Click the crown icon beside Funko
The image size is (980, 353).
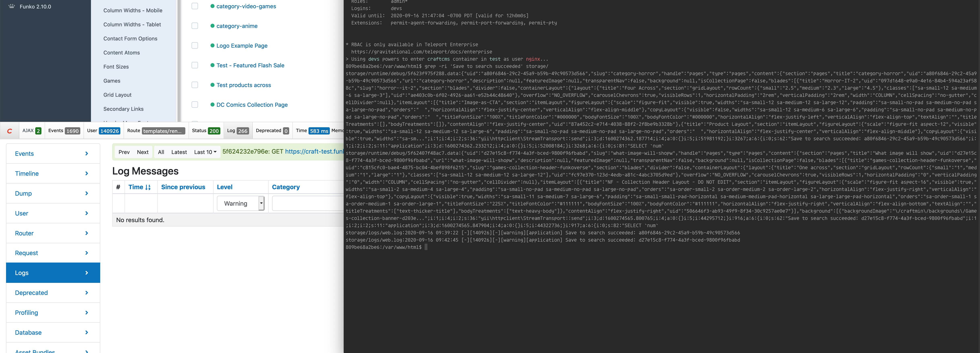pyautogui.click(x=12, y=6)
